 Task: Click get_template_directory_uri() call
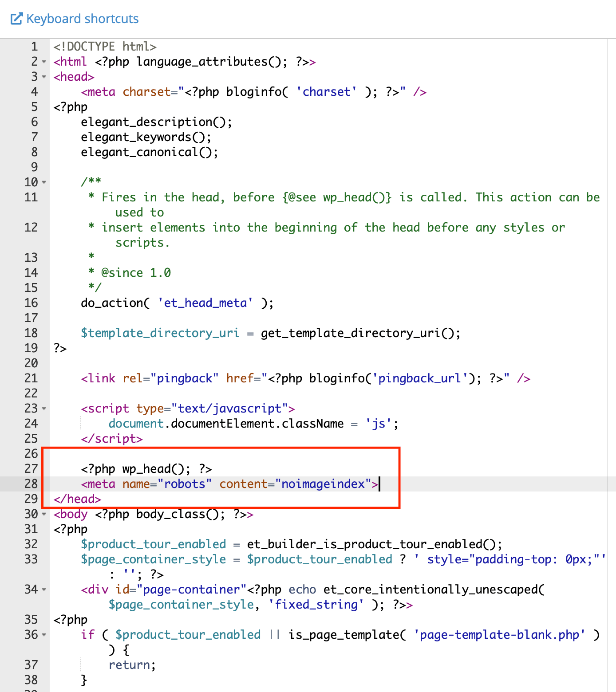pos(360,333)
